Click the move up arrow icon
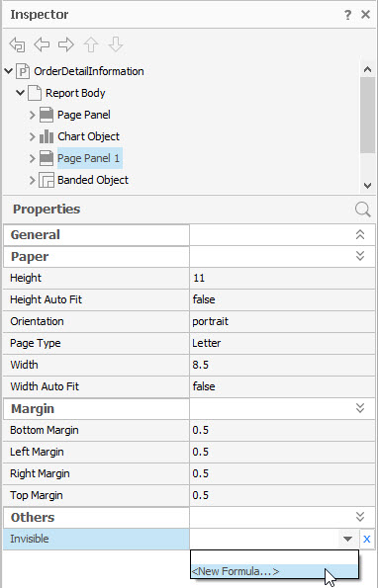378x588 pixels. [x=91, y=44]
